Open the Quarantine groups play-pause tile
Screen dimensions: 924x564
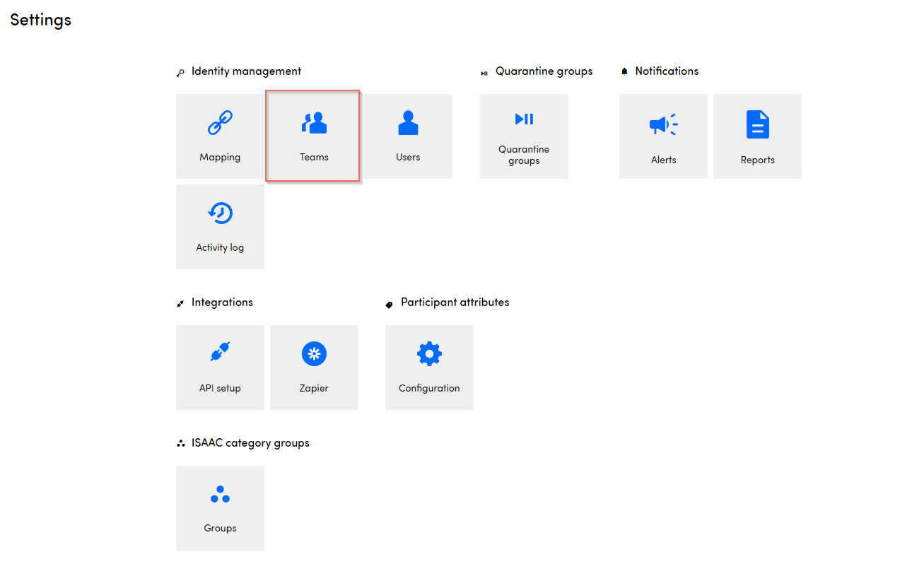pyautogui.click(x=524, y=136)
